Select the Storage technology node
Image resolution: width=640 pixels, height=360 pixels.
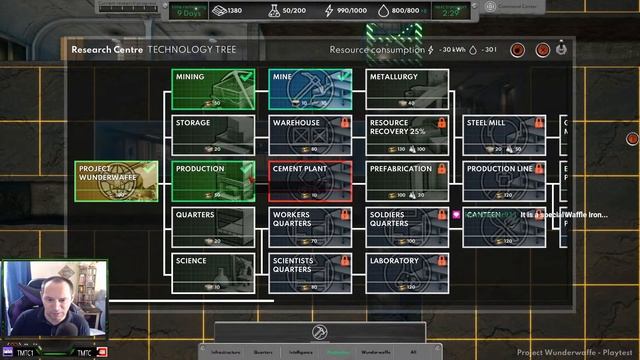pyautogui.click(x=213, y=136)
